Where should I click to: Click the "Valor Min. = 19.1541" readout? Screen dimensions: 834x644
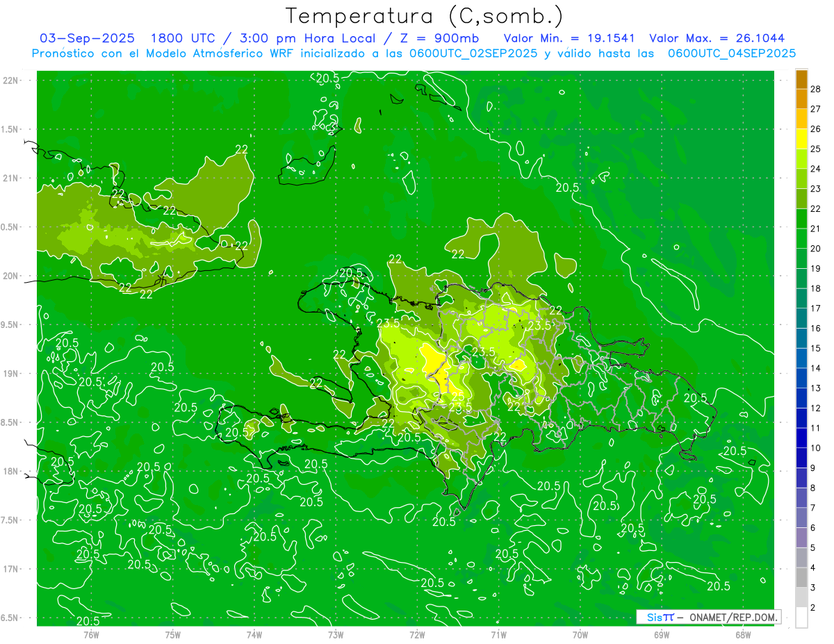tap(571, 38)
